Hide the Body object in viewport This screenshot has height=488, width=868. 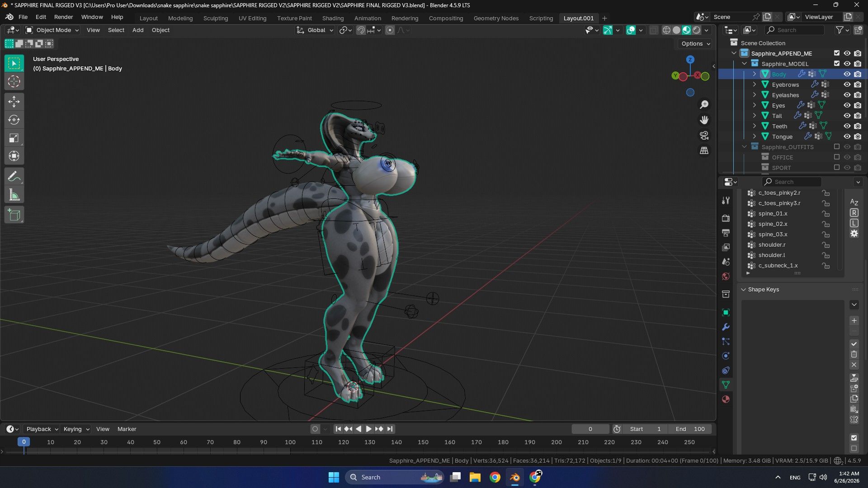coord(847,74)
